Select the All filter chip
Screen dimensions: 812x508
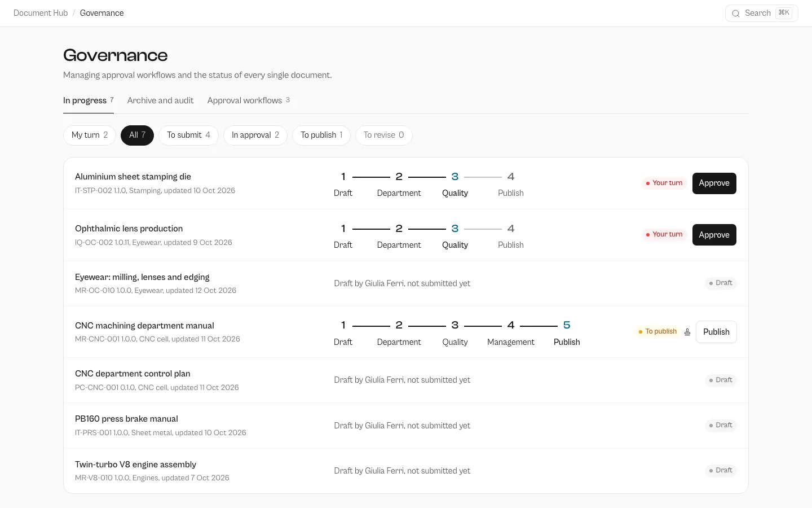pos(137,135)
